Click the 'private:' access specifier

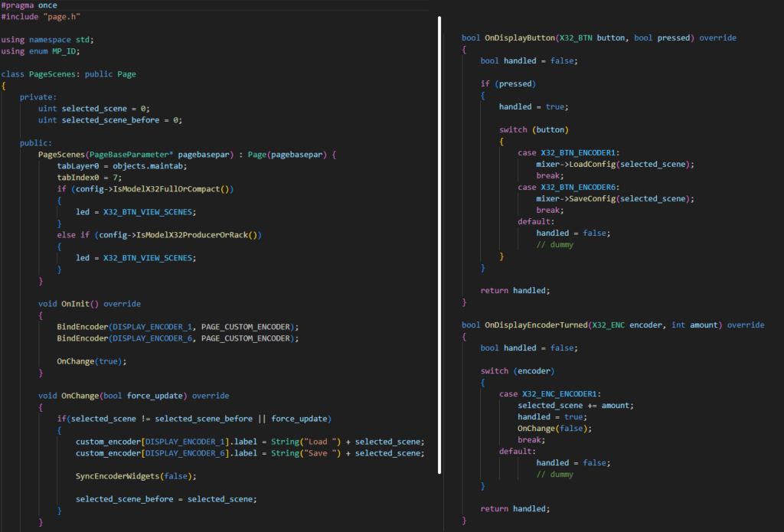[38, 97]
